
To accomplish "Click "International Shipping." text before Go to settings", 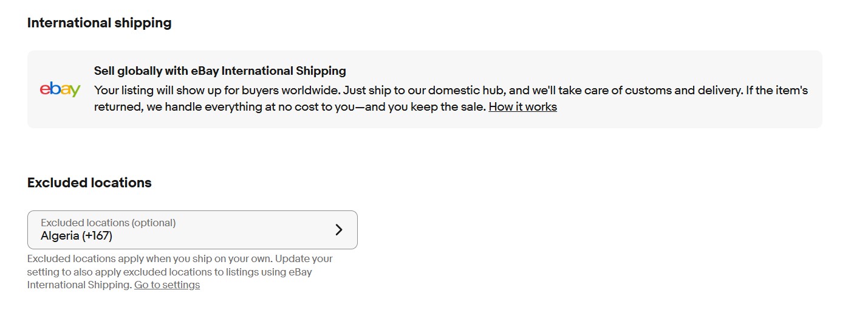I will click(x=79, y=285).
